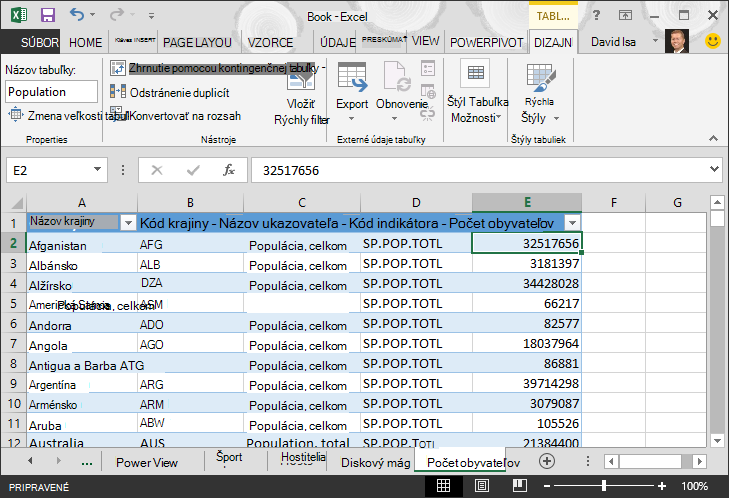This screenshot has height=498, width=729.
Task: Switch to PAGE LAYOUT ribbon tab
Action: (197, 42)
